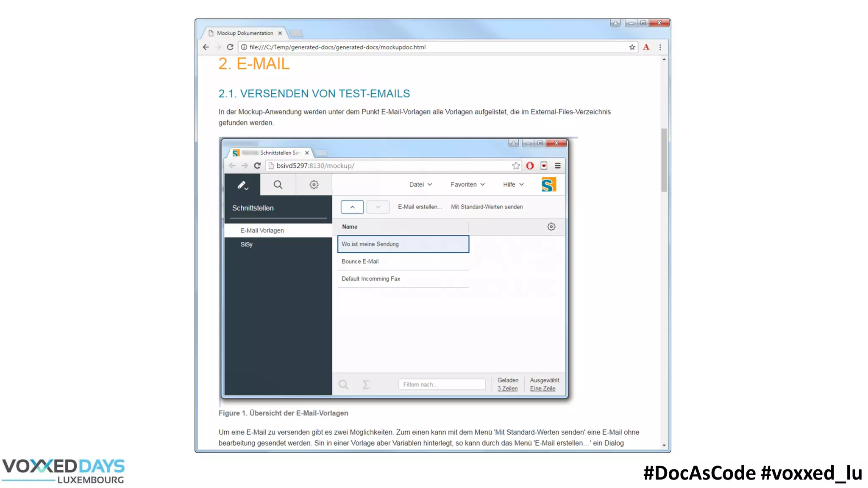Open the Hilfe dropdown menu
The width and height of the screenshot is (868, 488).
[513, 185]
